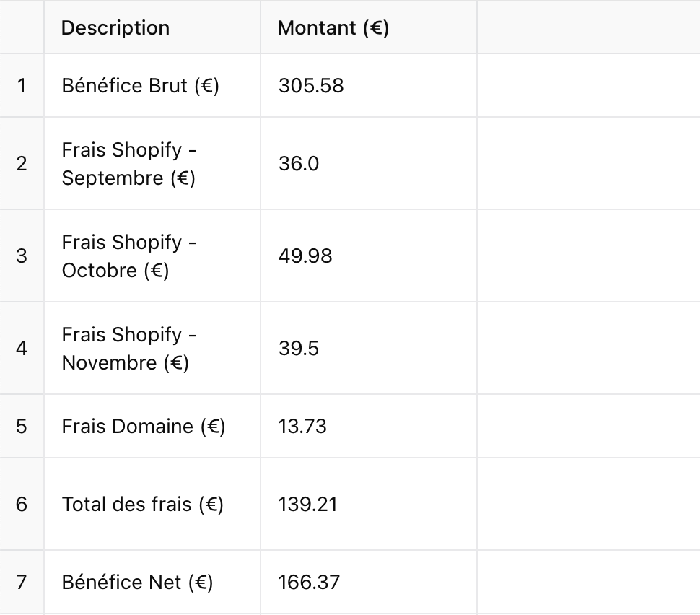
Task: Click the cell with value 39.5
Action: click(x=299, y=349)
